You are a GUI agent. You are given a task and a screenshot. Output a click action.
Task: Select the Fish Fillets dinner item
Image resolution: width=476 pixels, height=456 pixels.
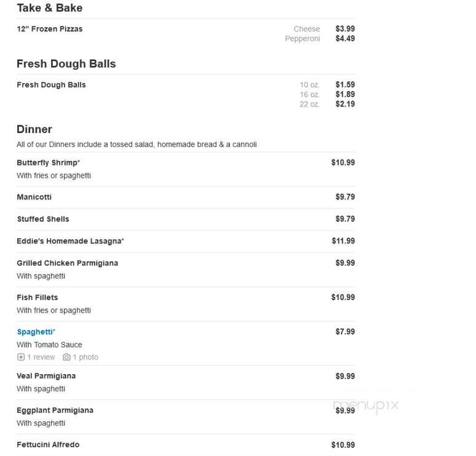coord(38,297)
